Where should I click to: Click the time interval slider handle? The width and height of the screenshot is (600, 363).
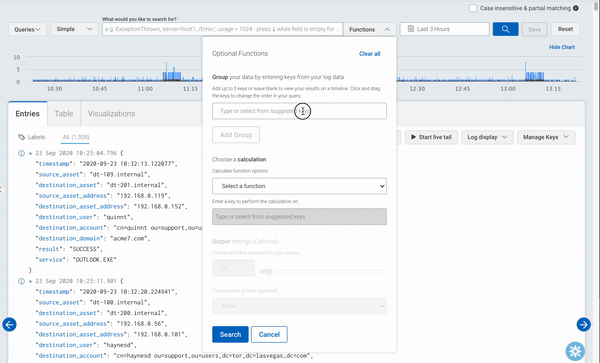click(x=269, y=272)
